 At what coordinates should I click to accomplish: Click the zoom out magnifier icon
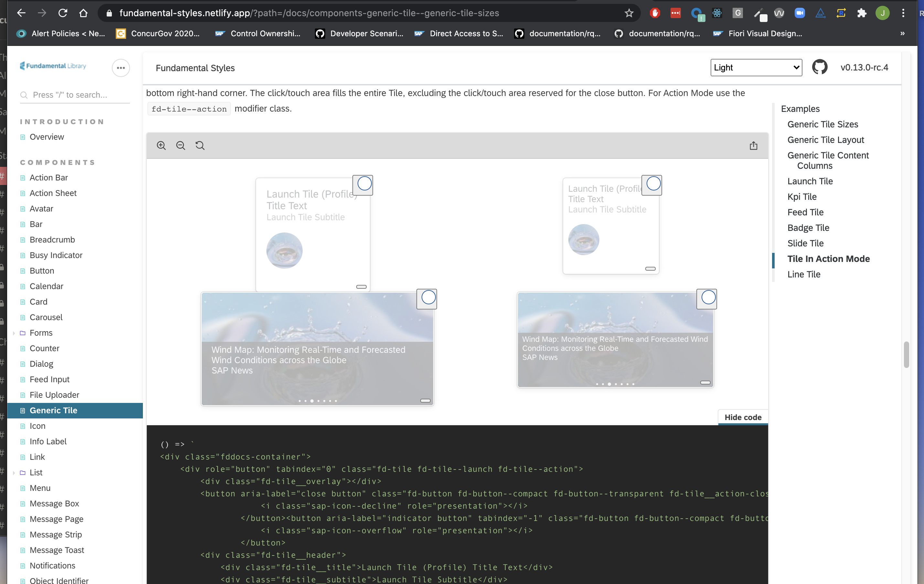[x=180, y=146]
